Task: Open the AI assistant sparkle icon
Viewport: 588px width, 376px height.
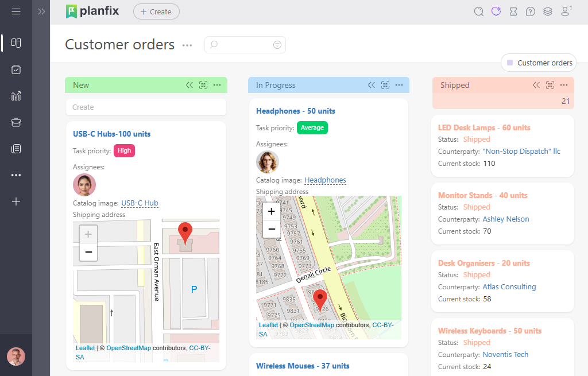Action: 496,11
